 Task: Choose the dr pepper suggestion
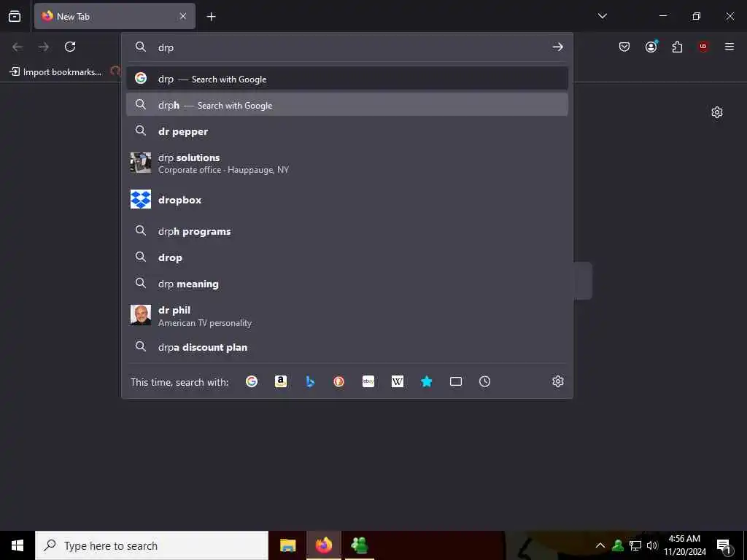pos(347,131)
